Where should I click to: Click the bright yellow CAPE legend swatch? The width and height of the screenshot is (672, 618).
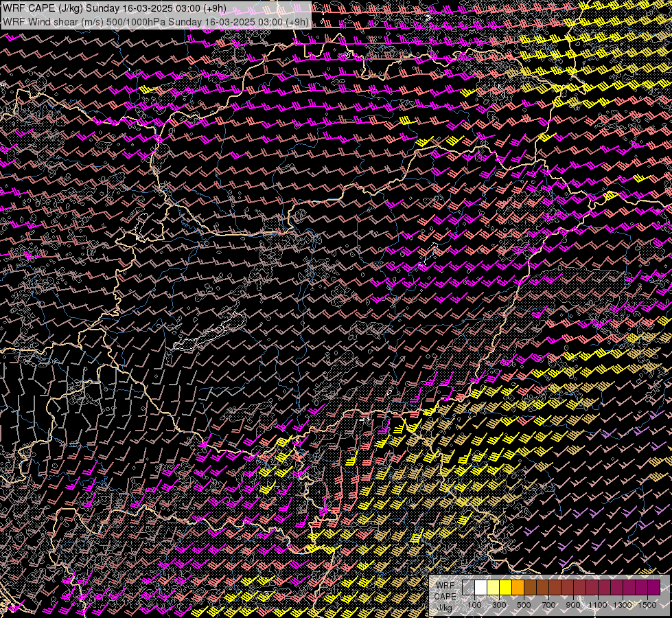click(x=506, y=587)
